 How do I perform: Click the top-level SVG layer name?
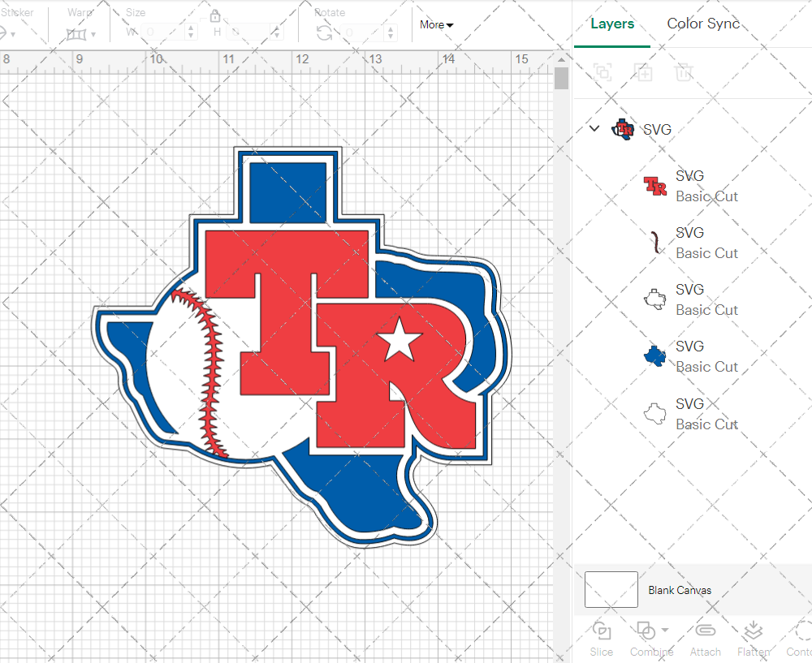657,129
